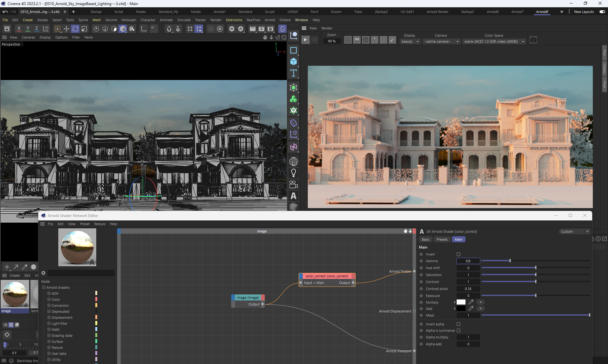
Task: Click the white Multiply color swatch
Action: [x=461, y=302]
